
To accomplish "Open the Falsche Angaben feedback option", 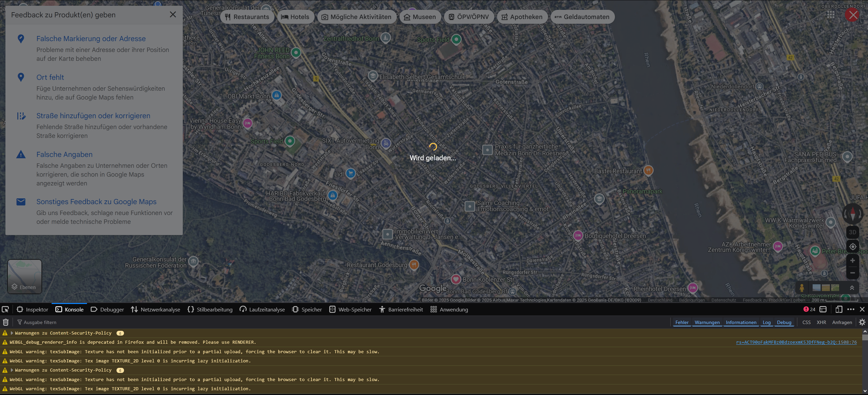I will pyautogui.click(x=65, y=155).
